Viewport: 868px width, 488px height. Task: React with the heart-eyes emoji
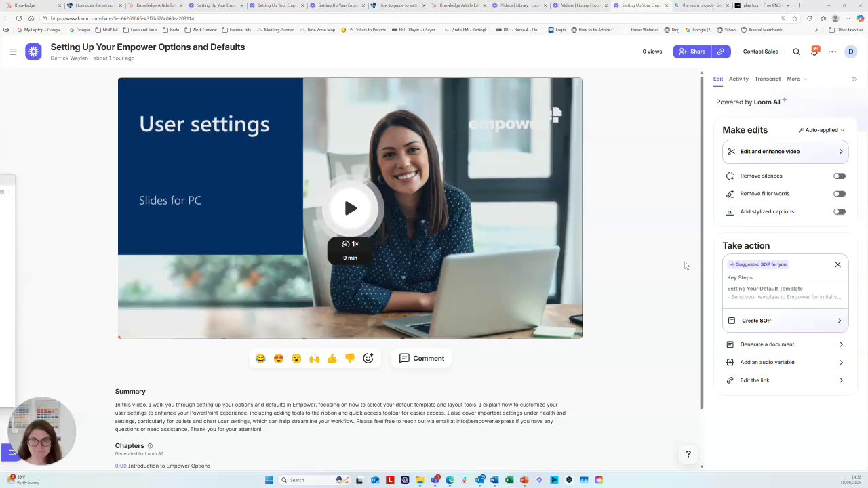coord(279,359)
